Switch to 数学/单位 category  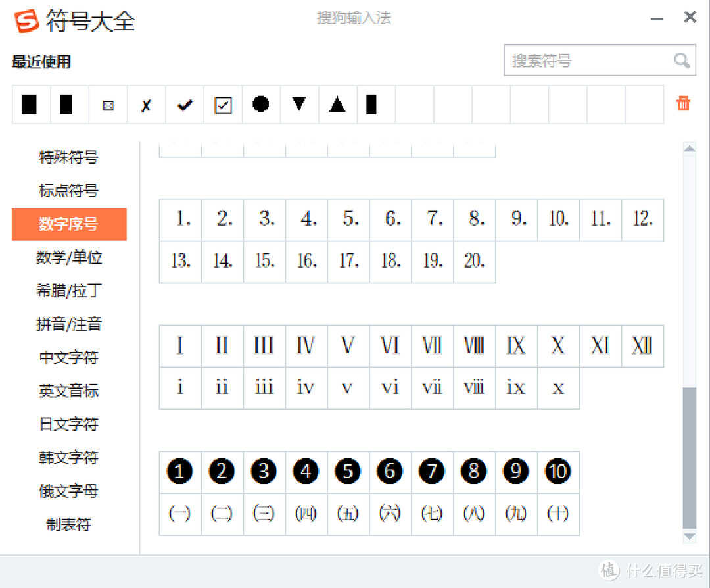69,257
